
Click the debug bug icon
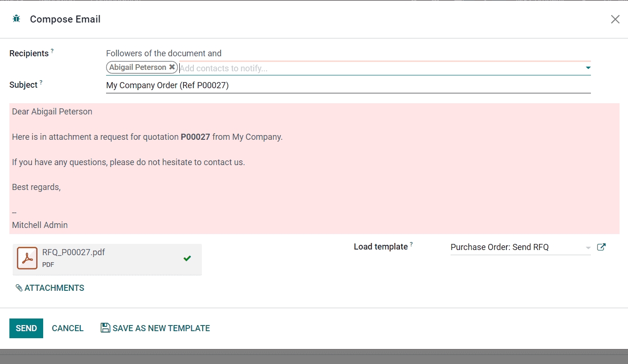tap(16, 19)
